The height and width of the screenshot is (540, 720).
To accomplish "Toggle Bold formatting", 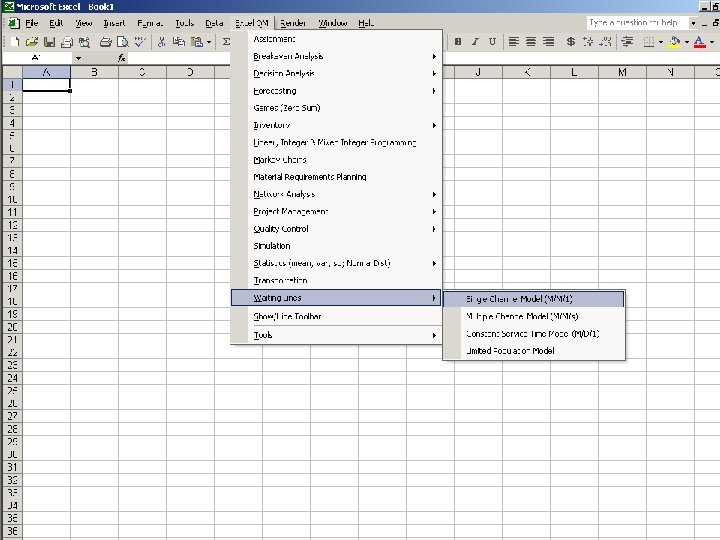I will (x=457, y=42).
